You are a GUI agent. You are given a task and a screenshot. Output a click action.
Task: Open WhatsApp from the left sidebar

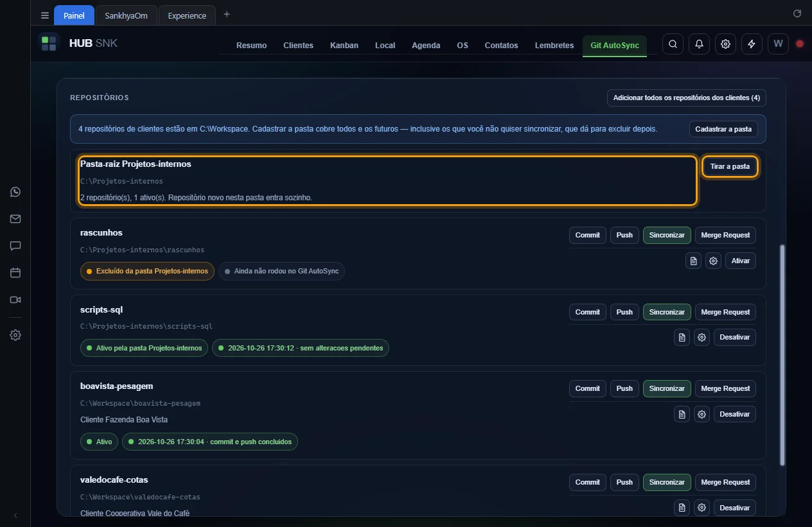(x=15, y=192)
